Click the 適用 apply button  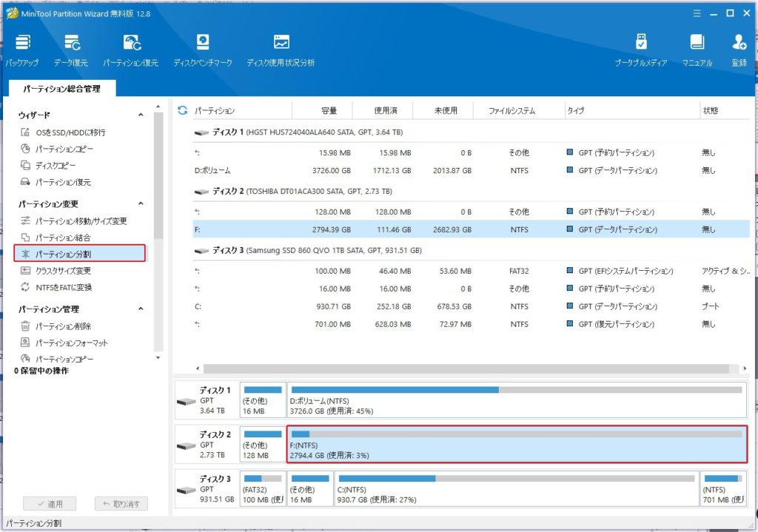[49, 504]
